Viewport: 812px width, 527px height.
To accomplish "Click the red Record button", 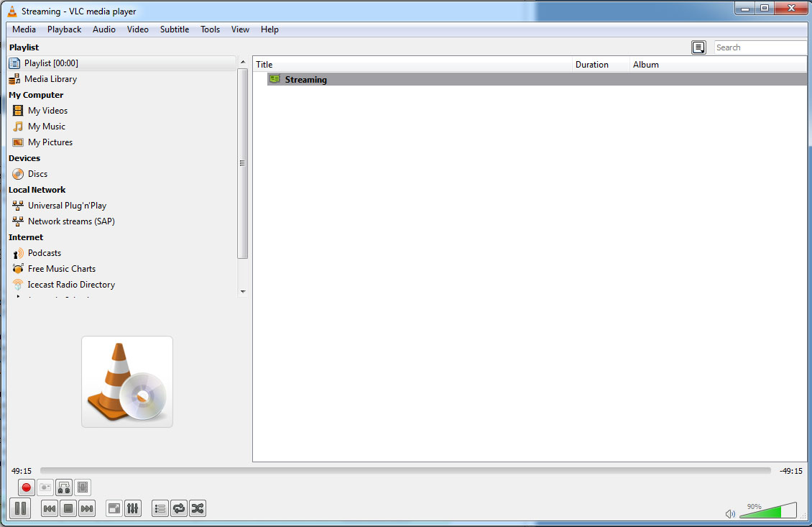I will coord(27,487).
